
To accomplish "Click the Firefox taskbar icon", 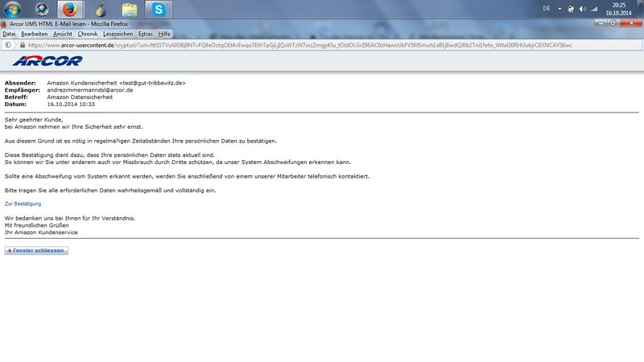I will (x=70, y=10).
